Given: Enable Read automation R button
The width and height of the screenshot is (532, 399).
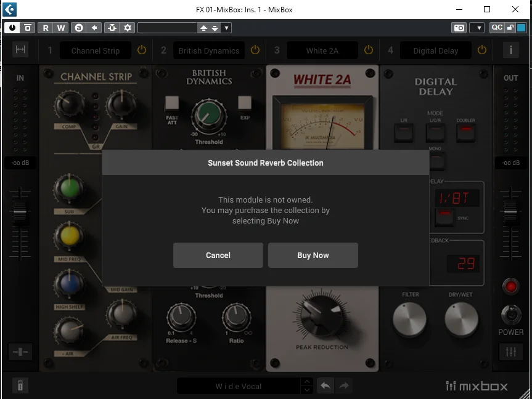Looking at the screenshot, I should coord(46,28).
